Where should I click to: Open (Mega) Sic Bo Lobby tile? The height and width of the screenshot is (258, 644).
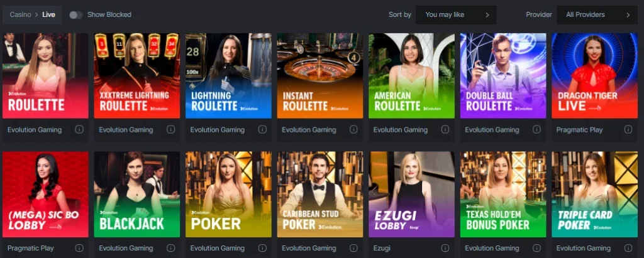coord(45,195)
